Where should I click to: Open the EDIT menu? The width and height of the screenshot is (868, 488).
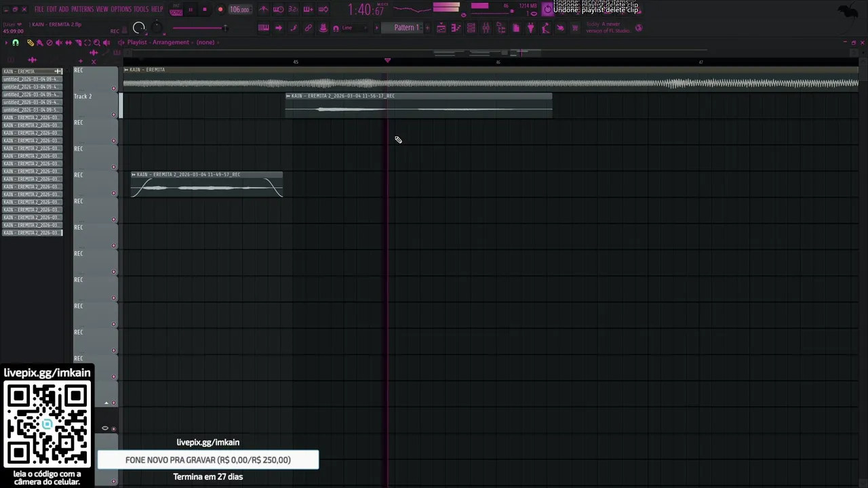tap(52, 9)
